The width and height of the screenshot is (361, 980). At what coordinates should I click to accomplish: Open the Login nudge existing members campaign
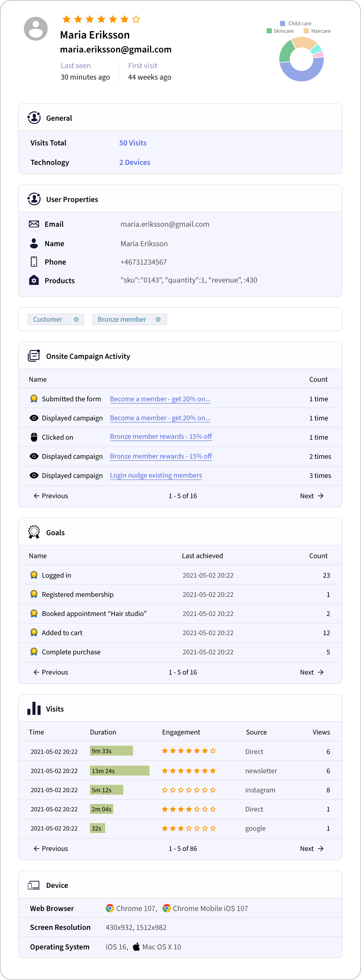click(156, 475)
